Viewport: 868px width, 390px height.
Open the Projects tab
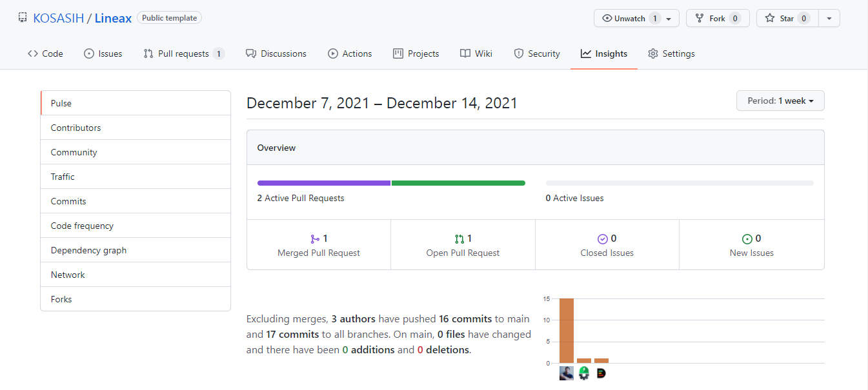(x=416, y=54)
